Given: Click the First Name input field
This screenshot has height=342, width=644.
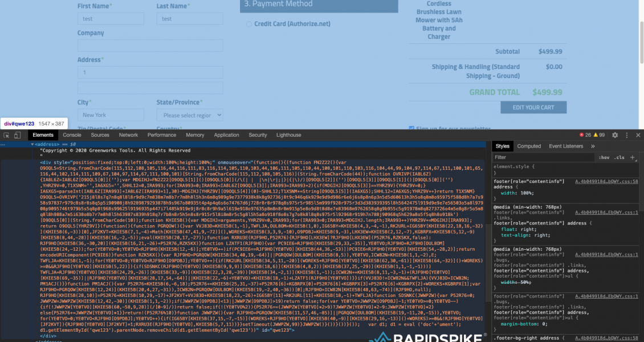Looking at the screenshot, I should 111,18.
